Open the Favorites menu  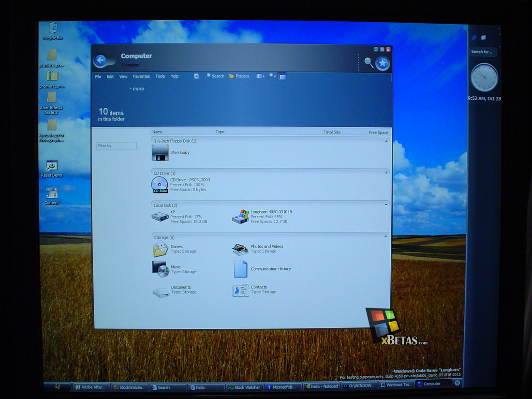141,76
